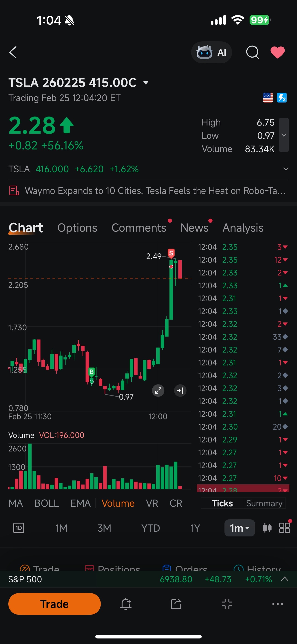Select the BOLL indicator

tap(47, 503)
